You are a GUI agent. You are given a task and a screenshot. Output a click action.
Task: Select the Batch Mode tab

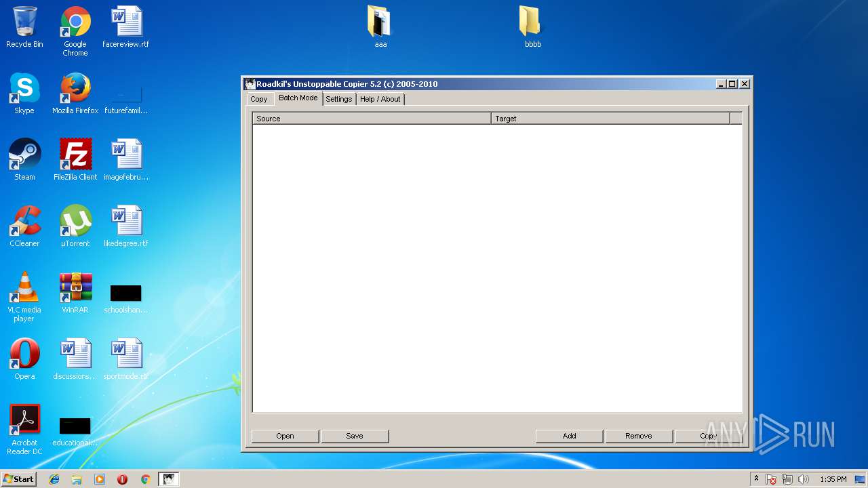[x=298, y=98]
